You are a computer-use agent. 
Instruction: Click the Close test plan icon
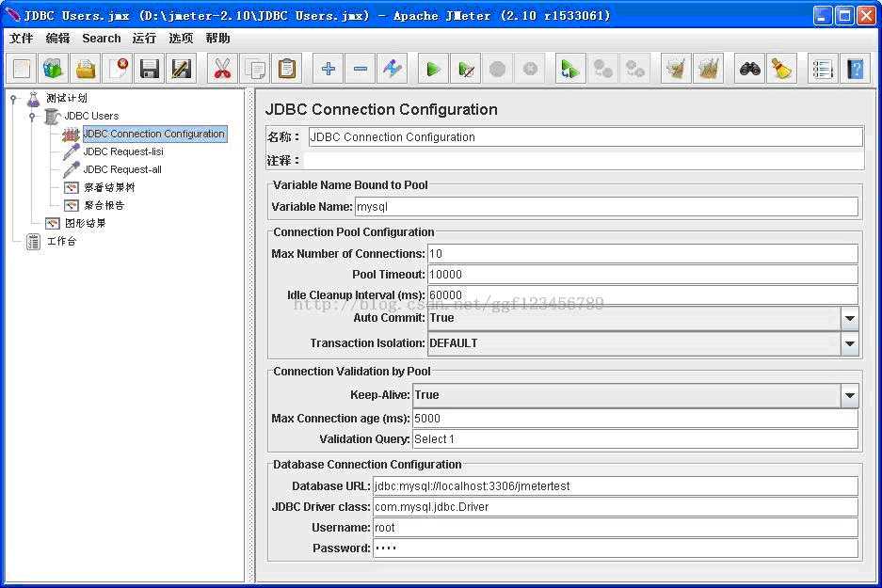pyautogui.click(x=118, y=69)
